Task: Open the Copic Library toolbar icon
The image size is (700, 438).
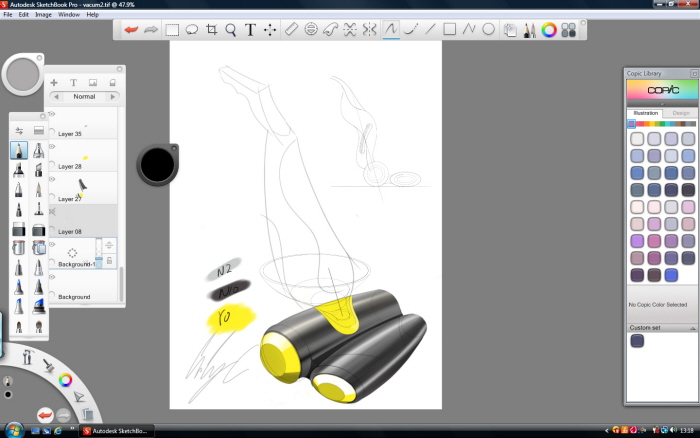Action: pos(569,30)
